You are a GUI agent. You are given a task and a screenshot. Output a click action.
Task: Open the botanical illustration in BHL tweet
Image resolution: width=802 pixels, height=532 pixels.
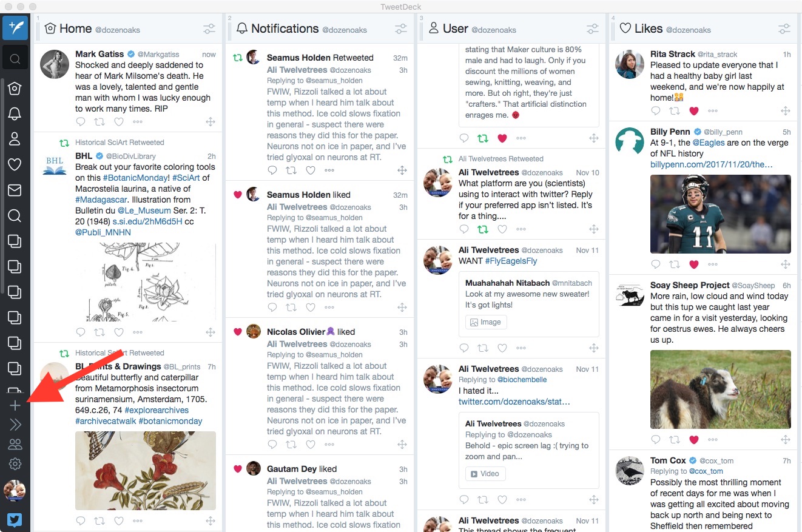click(x=146, y=283)
